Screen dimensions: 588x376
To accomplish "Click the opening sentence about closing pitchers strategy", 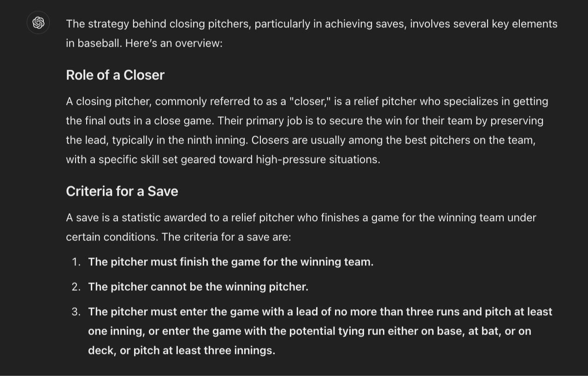I will click(312, 24).
